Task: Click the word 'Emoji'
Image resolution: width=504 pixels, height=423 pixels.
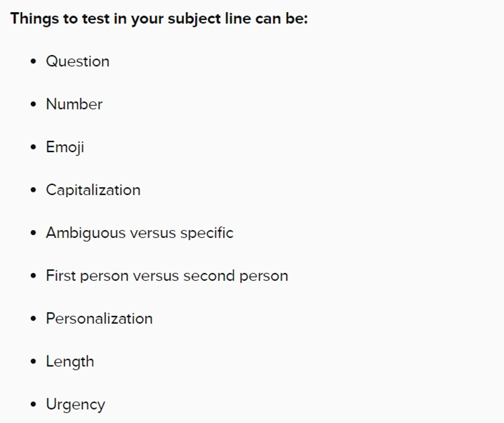Action: coord(65,147)
